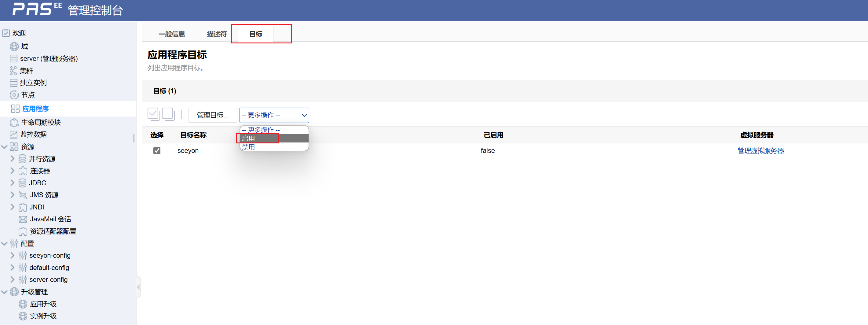
Task: Collapse the 配置 tree node
Action: (x=4, y=243)
